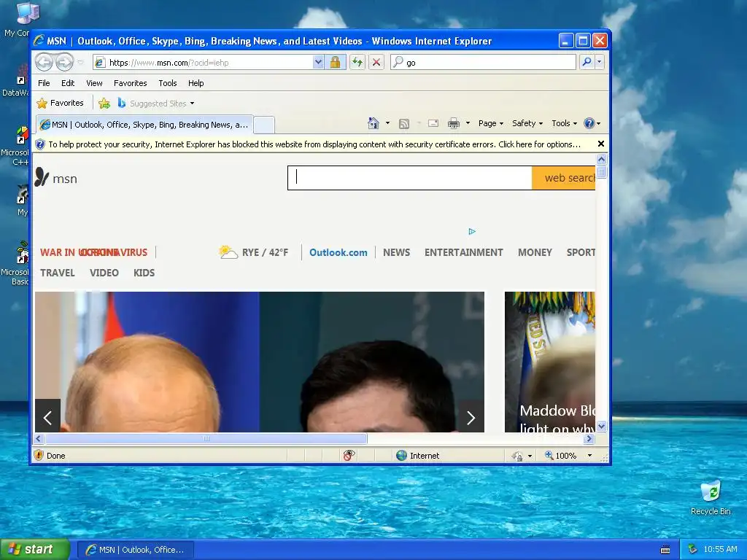Open the View menu
The height and width of the screenshot is (560, 747).
94,83
